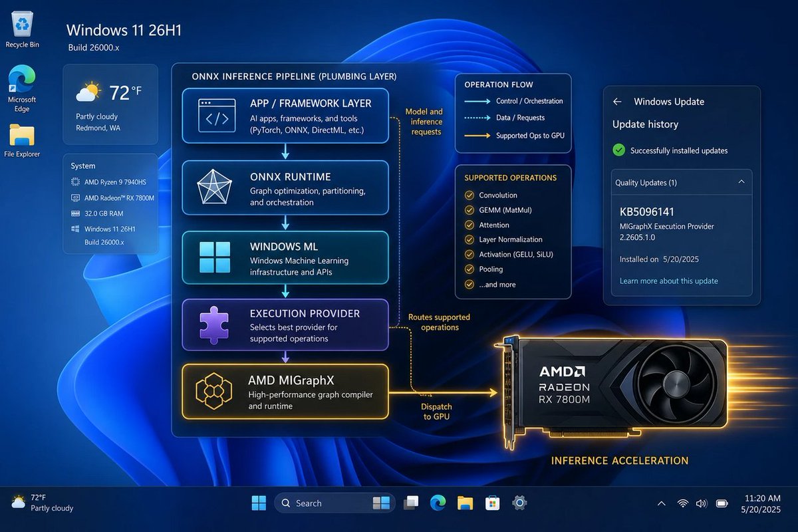Click 'MIGraphX Execution Provider 2.2605.1.0' text

click(x=666, y=231)
